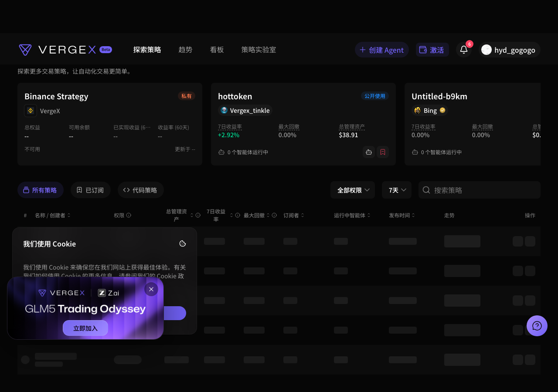Click the 创建 Agent button
The height and width of the screenshot is (392, 558).
point(381,50)
